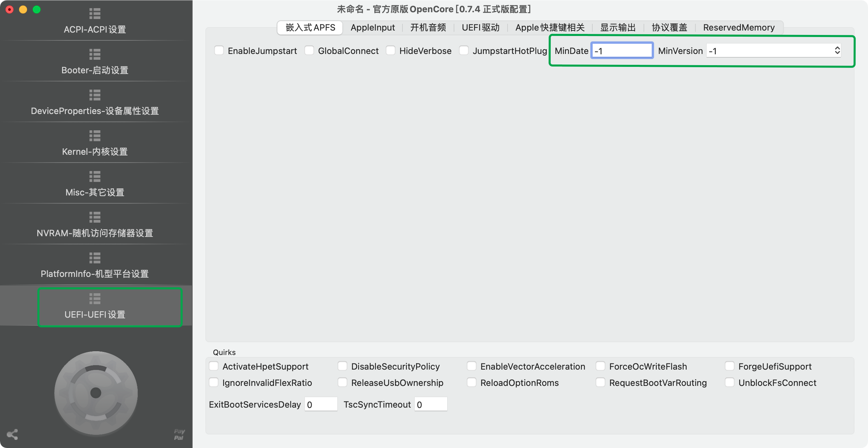The width and height of the screenshot is (868, 448).
Task: Check the ReleaseUsbOwnership quirk
Action: pos(342,382)
